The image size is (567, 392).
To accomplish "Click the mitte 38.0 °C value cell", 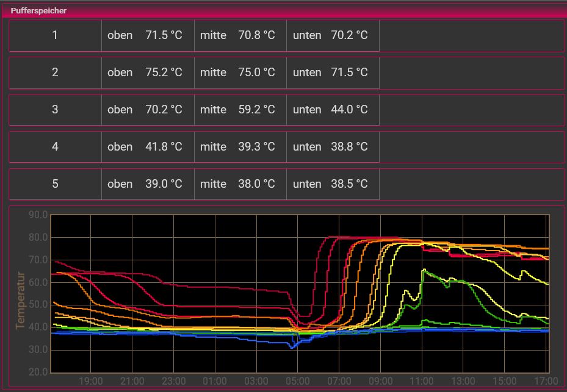I will click(240, 184).
